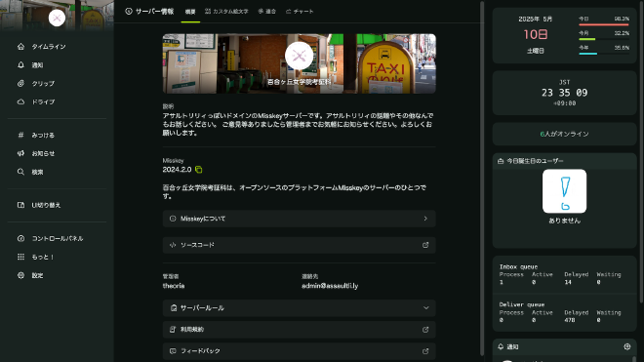Open the notifications widget gear icon
The image size is (644, 362).
click(x=627, y=346)
